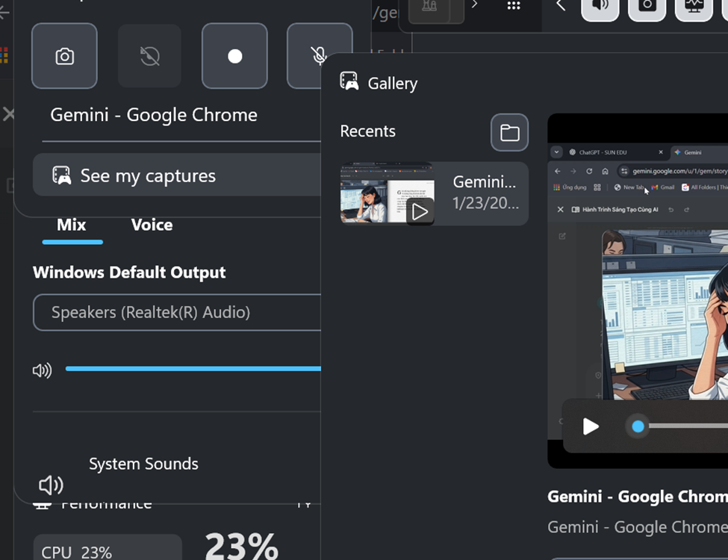Toggle the microphone while recording
Image resolution: width=728 pixels, height=560 pixels.
pos(319,56)
